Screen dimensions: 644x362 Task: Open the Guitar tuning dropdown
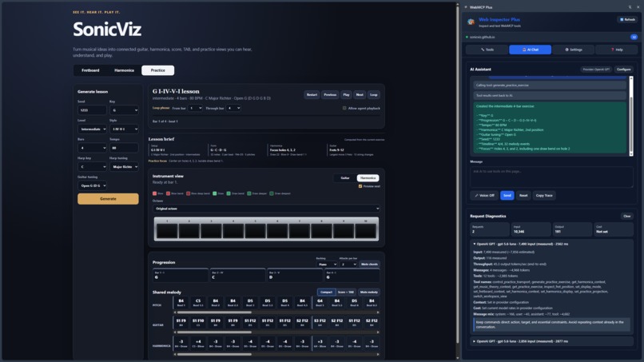tap(92, 185)
